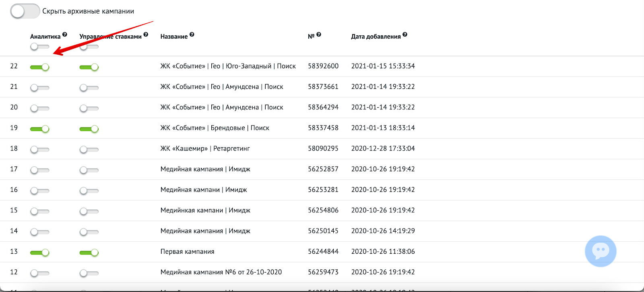This screenshot has height=292, width=644.
Task: Enable Управление ставками for campaign 58364294
Action: pos(89,108)
